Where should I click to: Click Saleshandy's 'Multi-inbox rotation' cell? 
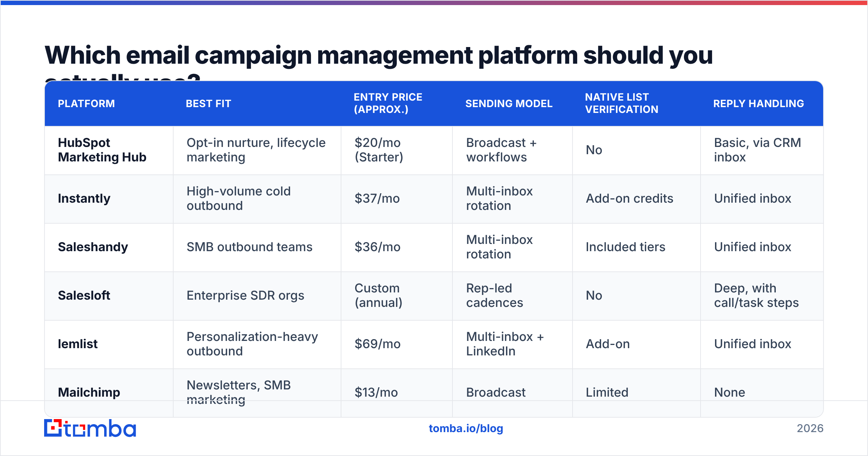(512, 247)
